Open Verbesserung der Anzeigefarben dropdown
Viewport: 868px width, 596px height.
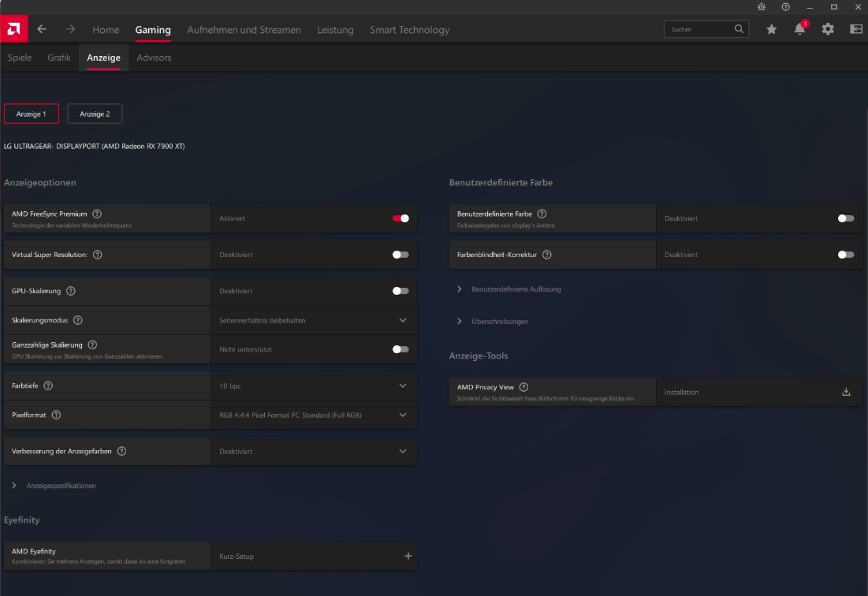click(313, 452)
